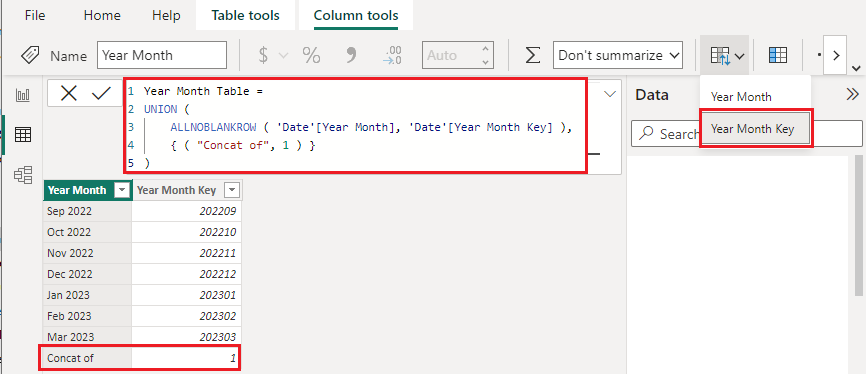
Task: Select the Dec 2022 cell
Action: (88, 274)
